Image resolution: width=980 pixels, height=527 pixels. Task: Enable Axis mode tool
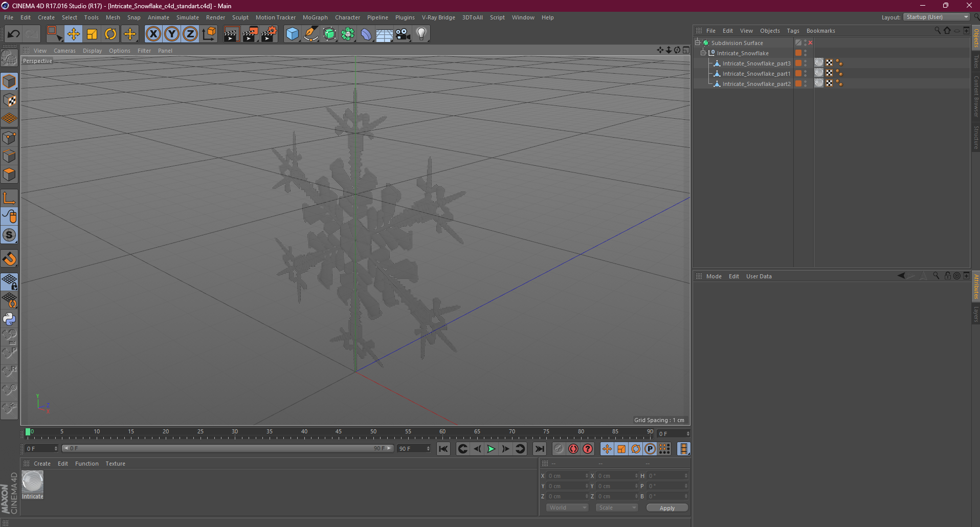tap(9, 198)
